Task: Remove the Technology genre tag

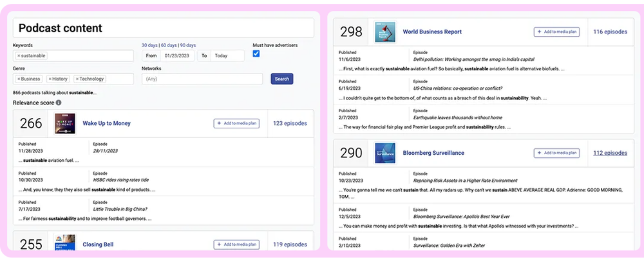Action: point(77,79)
